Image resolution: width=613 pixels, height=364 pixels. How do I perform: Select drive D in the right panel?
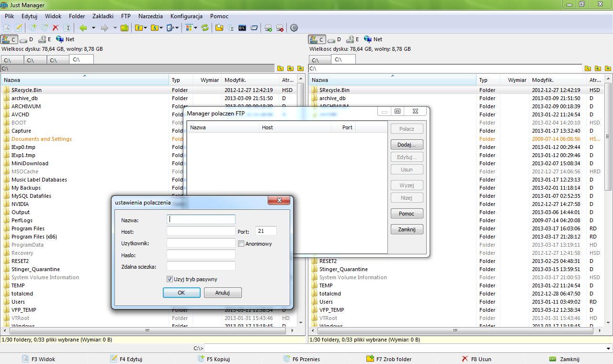click(334, 39)
